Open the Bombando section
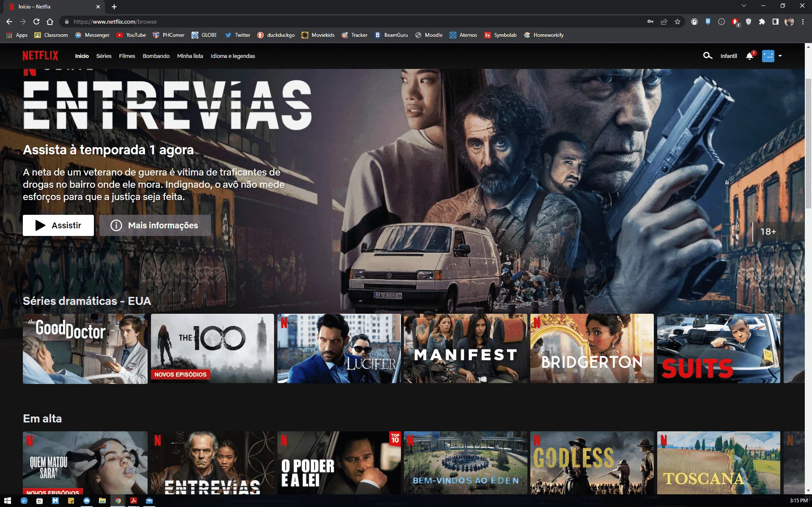This screenshot has height=507, width=812. (x=156, y=56)
